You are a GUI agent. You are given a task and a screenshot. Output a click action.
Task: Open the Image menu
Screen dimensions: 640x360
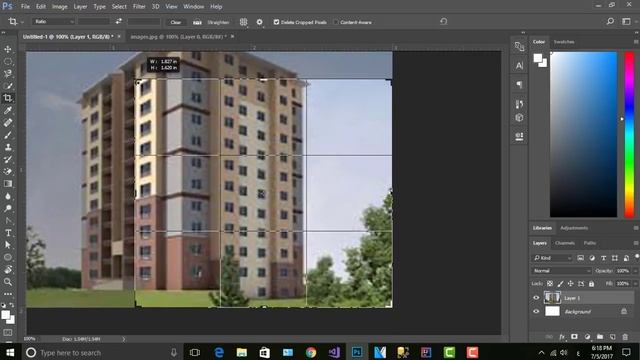click(59, 7)
